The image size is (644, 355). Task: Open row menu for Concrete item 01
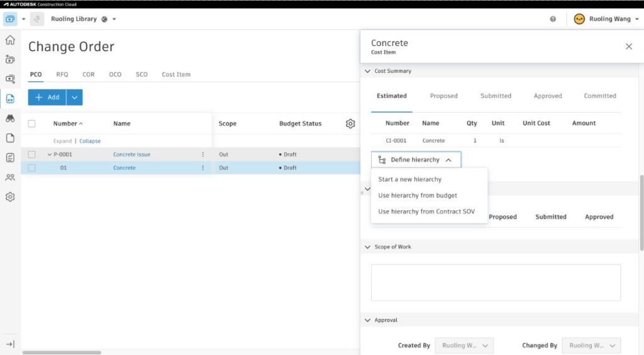[x=203, y=167]
